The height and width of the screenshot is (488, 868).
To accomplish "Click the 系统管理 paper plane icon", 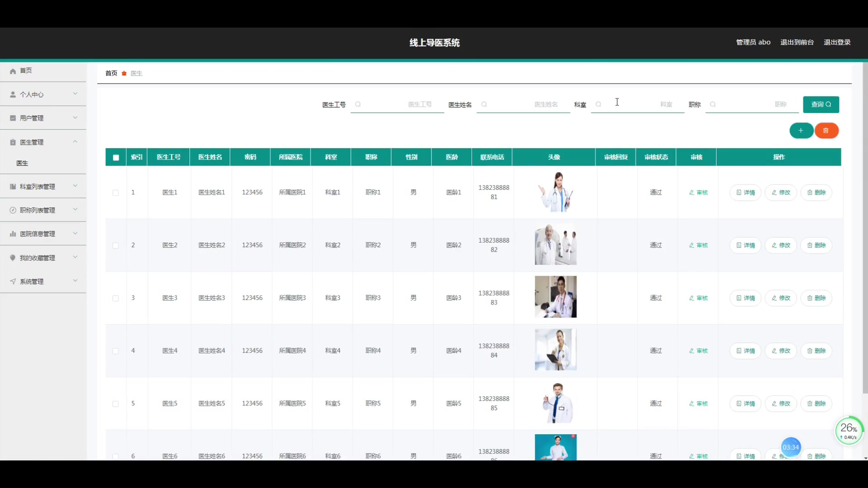I will 13,282.
